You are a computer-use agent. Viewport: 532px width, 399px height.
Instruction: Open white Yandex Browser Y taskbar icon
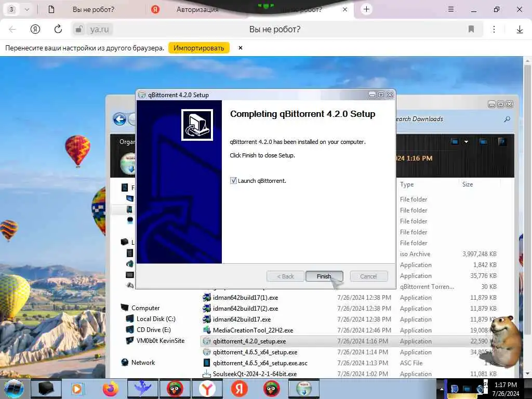tap(207, 389)
